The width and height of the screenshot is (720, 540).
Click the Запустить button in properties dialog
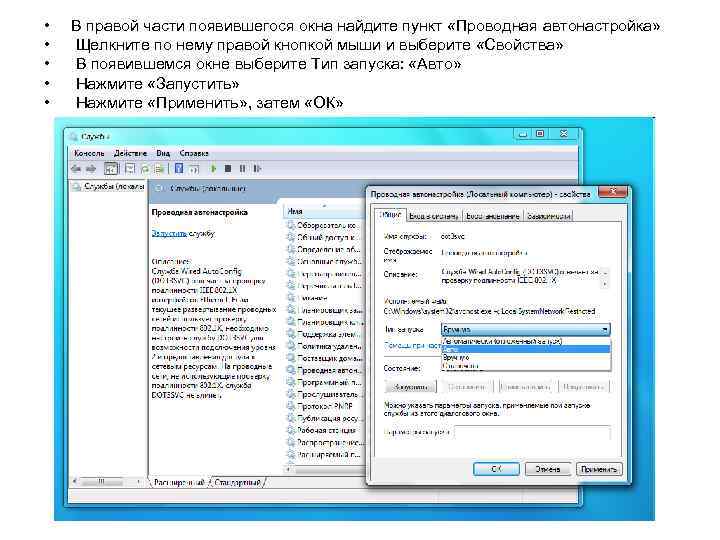[x=410, y=387]
